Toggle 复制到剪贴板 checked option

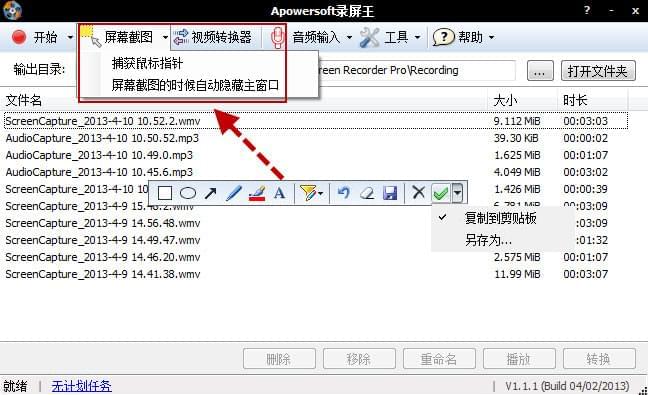501,218
